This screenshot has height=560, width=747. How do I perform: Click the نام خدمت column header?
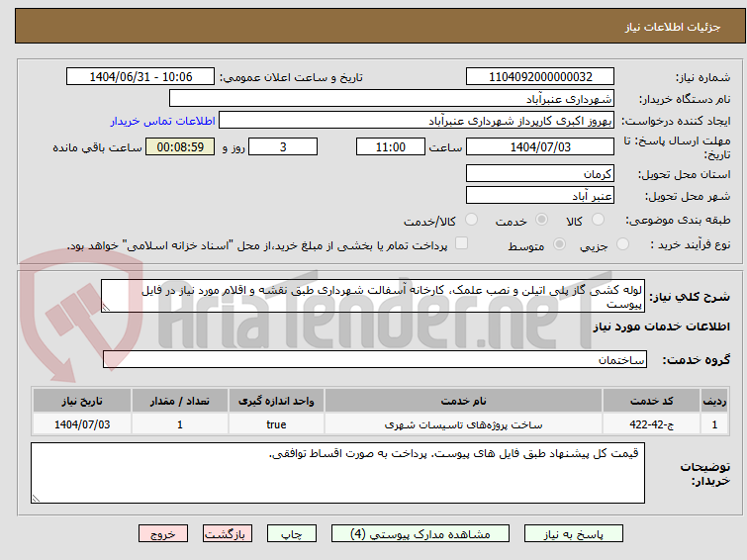pos(464,401)
